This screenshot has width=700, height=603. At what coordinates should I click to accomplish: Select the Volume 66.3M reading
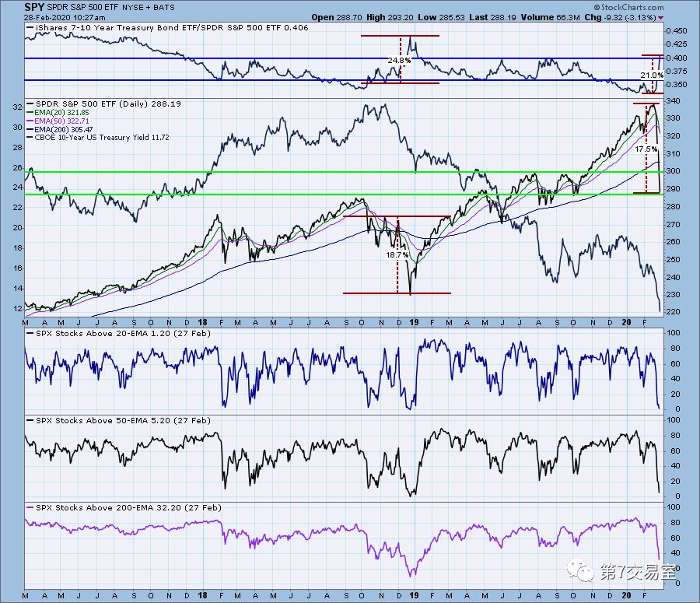click(550, 17)
